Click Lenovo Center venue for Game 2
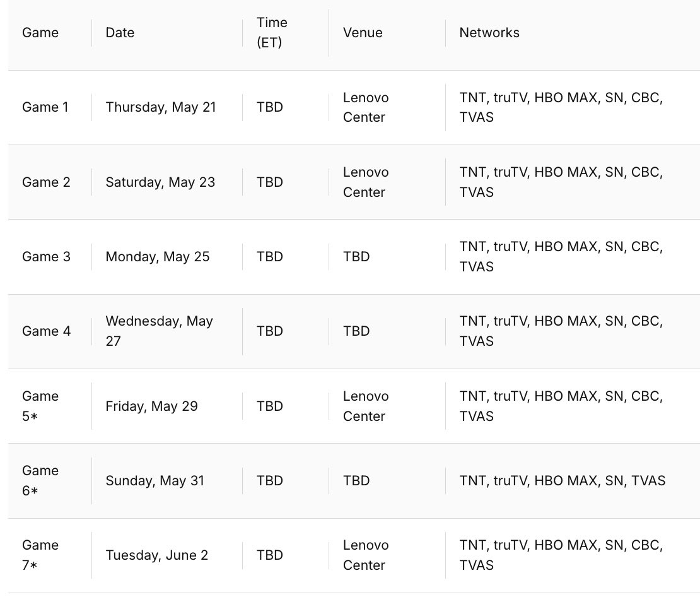Screen dimensions: 700x597 pyautogui.click(x=366, y=182)
